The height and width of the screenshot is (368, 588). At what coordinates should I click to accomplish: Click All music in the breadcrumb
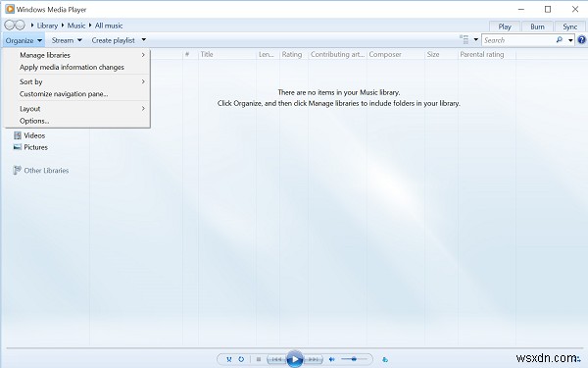point(109,26)
